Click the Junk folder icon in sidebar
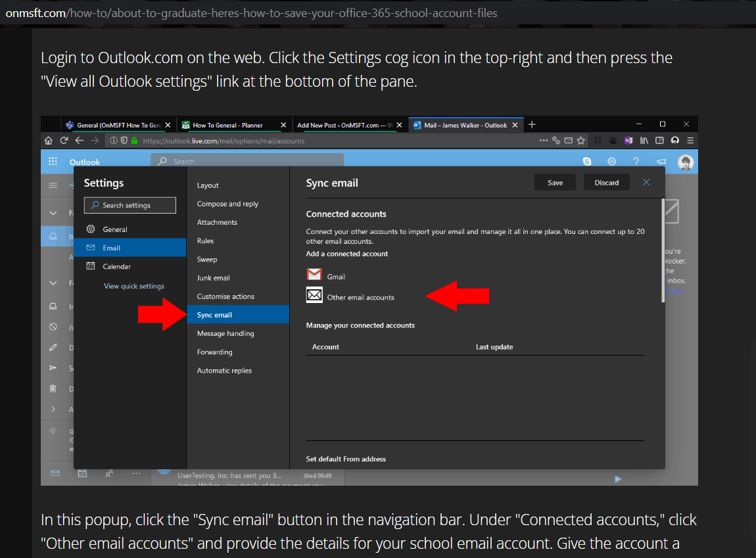 53,327
